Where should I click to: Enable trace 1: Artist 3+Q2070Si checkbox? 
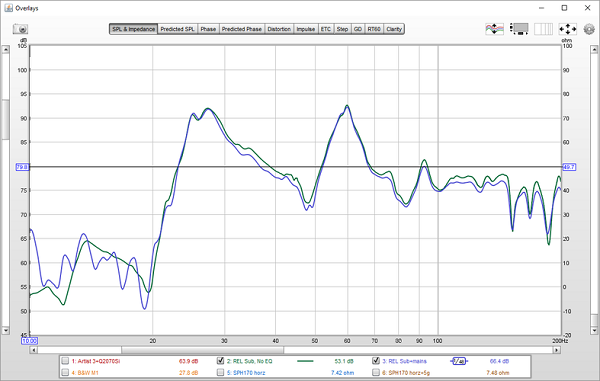point(65,361)
